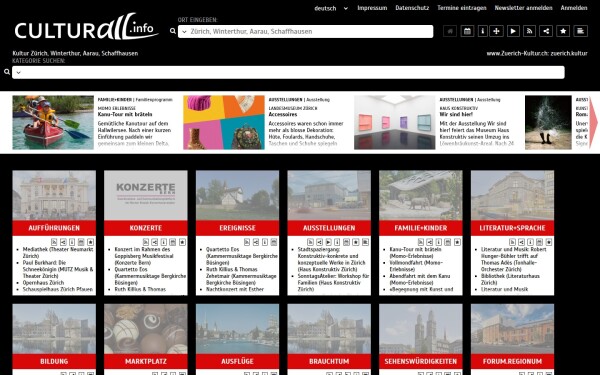Click star icon in Konzerte card
Screen dimensions: 600x375
pos(182,242)
